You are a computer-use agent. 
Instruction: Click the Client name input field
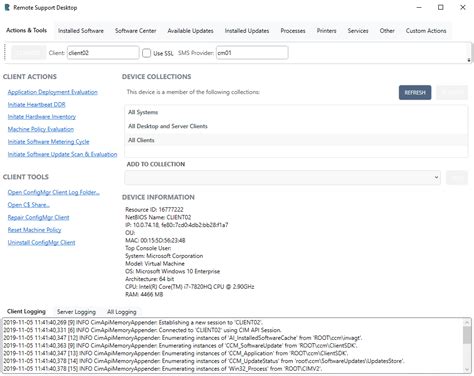[103, 53]
